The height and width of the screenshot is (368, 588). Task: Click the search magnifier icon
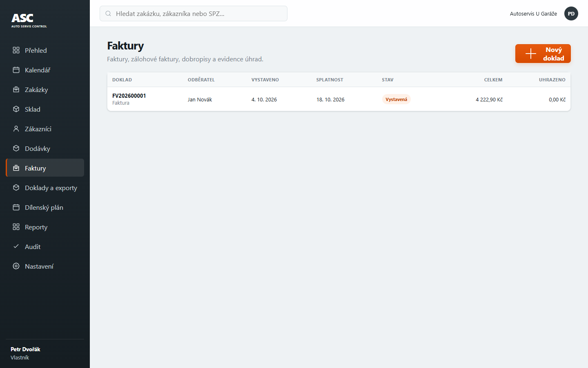pos(108,13)
